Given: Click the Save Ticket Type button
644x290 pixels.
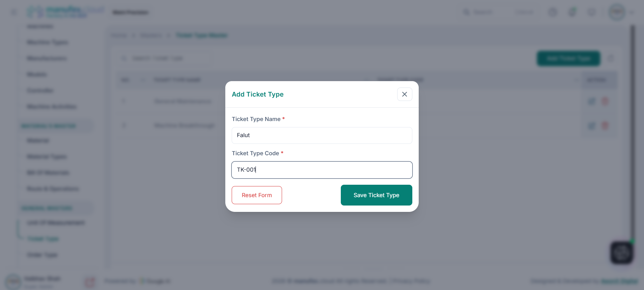Looking at the screenshot, I should point(376,195).
